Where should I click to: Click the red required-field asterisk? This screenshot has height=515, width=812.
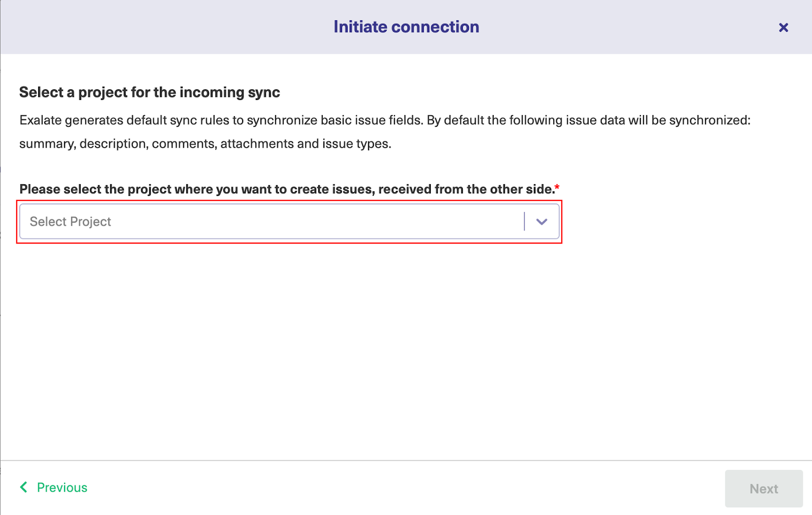click(x=557, y=187)
